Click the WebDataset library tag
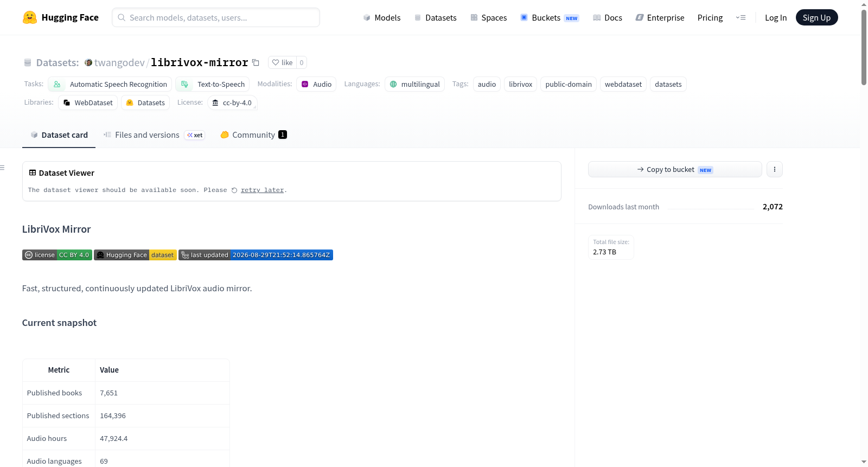This screenshot has height=467, width=868. coord(88,103)
